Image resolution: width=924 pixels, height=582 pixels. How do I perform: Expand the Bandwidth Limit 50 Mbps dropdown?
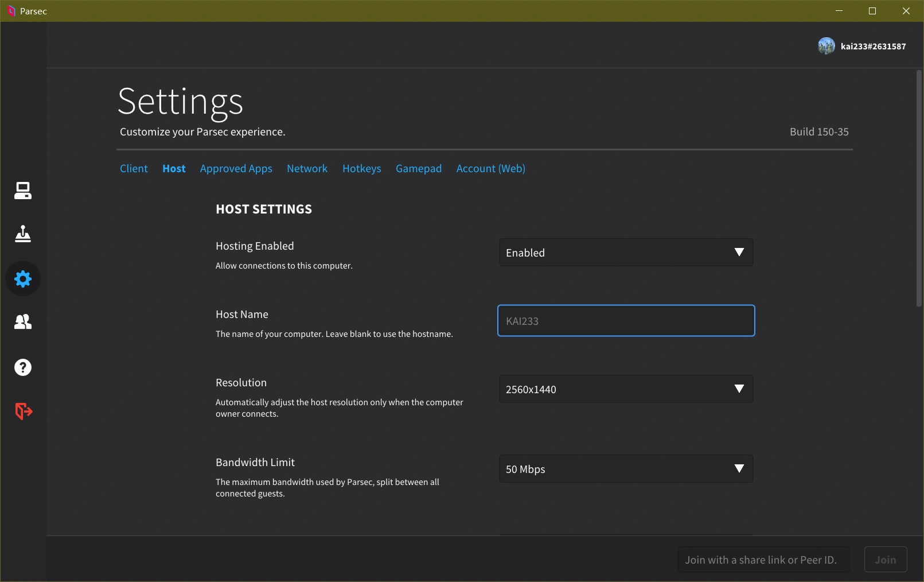[626, 469]
